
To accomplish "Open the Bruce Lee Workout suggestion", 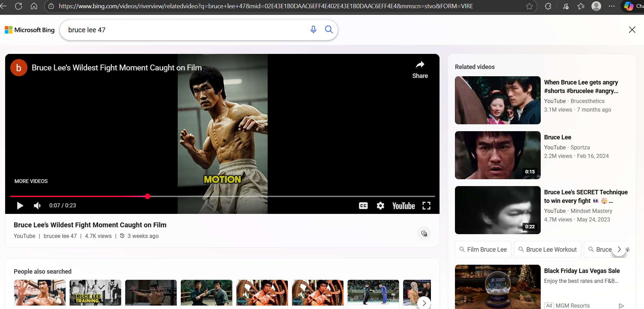I will click(547, 250).
